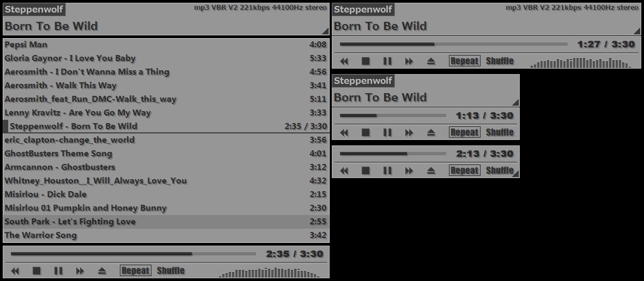Pick "Whitney_Houston__I_Will_Always_Love_You"
Image resolution: width=644 pixels, height=281 pixels.
[x=166, y=180]
